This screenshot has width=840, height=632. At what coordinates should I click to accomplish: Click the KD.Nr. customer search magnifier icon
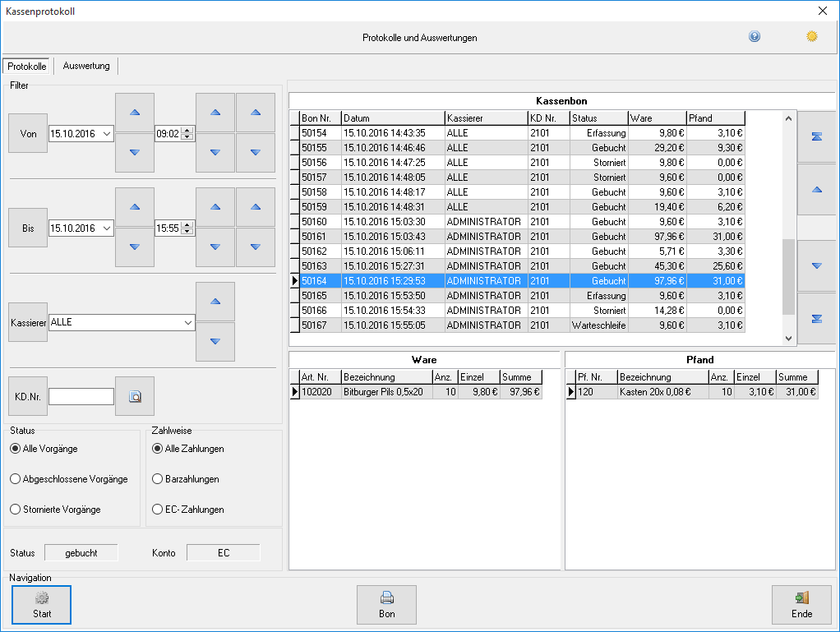tap(135, 396)
